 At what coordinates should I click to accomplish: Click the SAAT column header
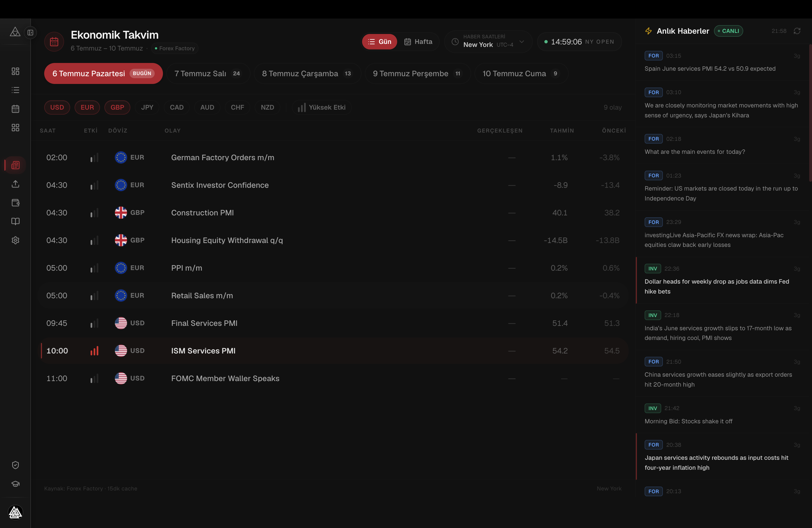coord(48,131)
